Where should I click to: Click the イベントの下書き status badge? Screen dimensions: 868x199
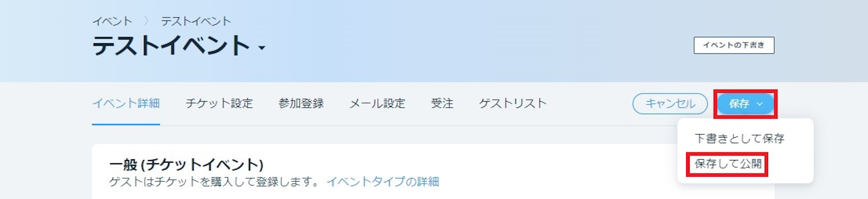coord(734,45)
